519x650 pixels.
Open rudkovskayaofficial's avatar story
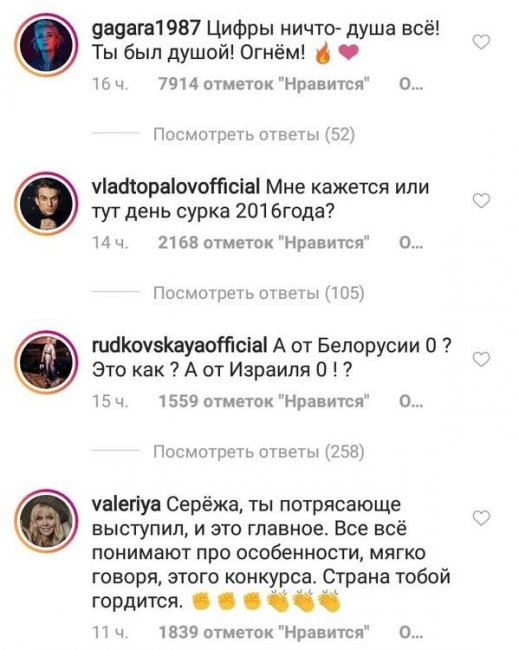coord(46,362)
